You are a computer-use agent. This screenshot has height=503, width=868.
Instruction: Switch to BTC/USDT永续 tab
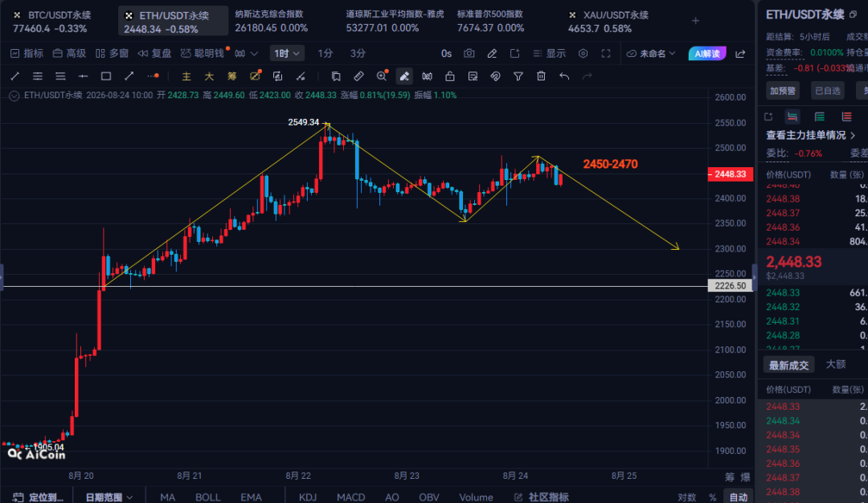(x=52, y=21)
